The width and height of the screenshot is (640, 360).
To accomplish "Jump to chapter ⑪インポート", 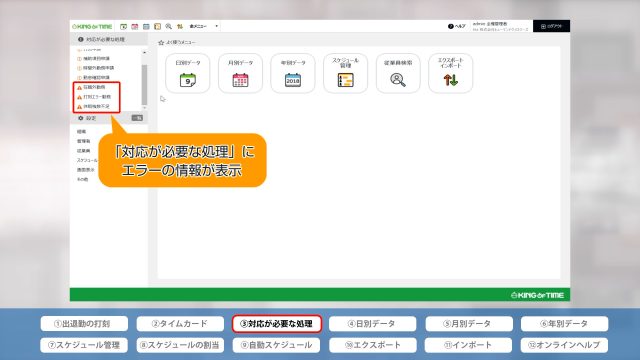I will point(468,345).
